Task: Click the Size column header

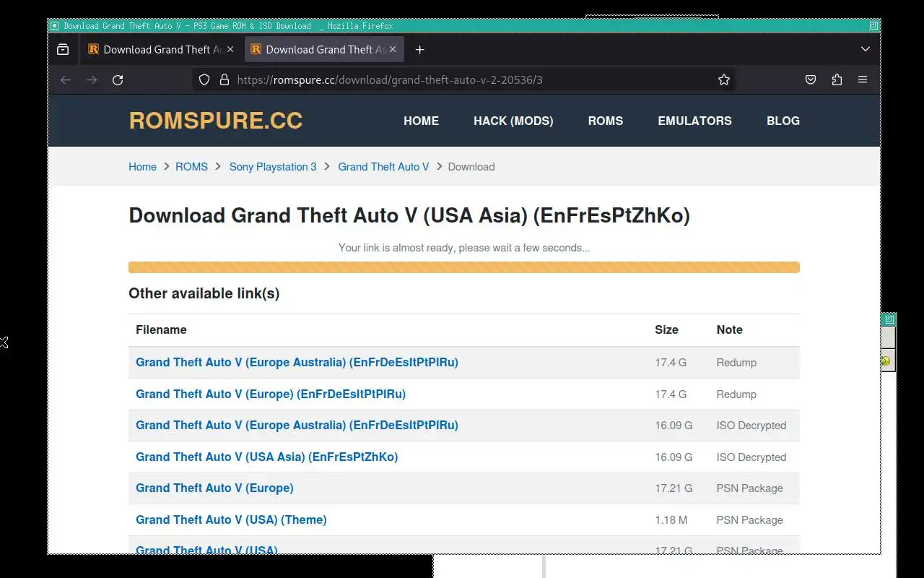Action: click(x=666, y=330)
